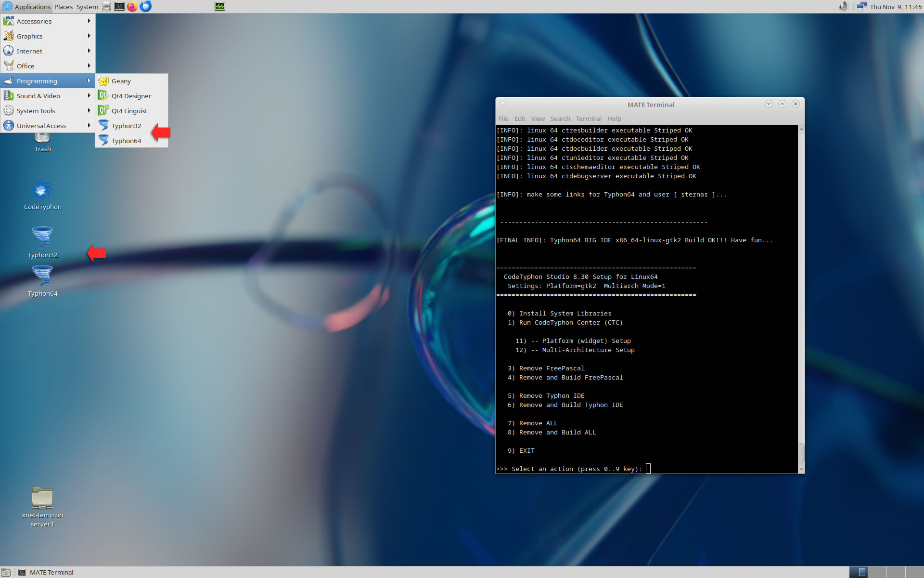Click the '1) Run CodeTyphon Center (CTC)' line

point(565,322)
